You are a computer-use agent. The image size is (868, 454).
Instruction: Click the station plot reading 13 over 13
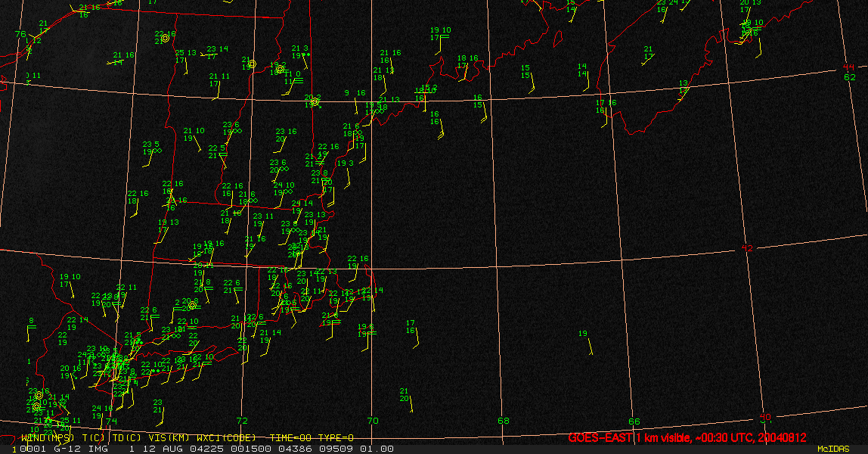click(684, 87)
